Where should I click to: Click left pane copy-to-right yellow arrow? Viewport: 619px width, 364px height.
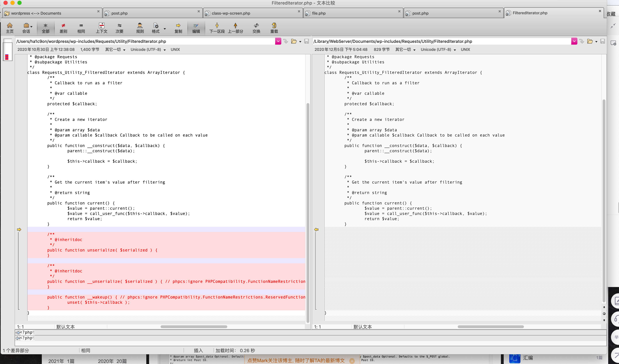tap(19, 229)
